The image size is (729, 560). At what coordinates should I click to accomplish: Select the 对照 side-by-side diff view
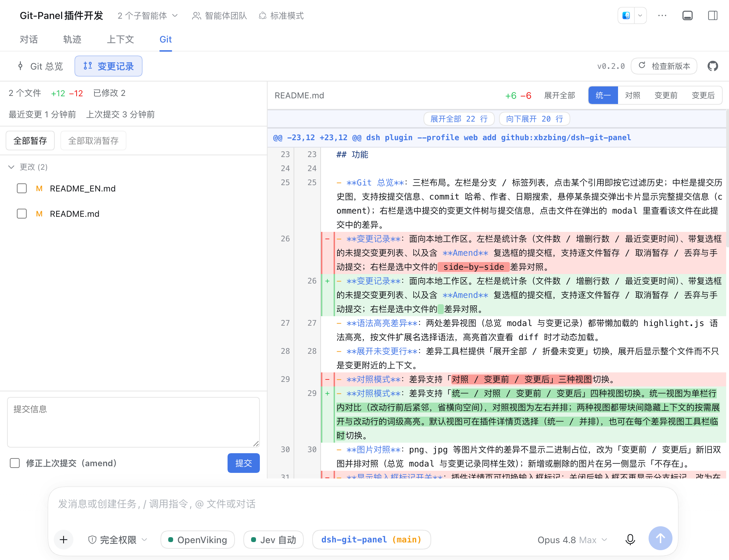click(x=633, y=95)
